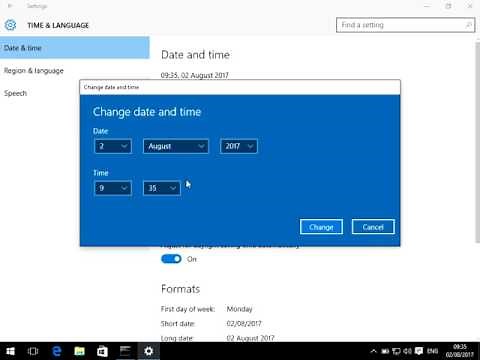Click the 09:35, 02 August 2017 text

195,75
